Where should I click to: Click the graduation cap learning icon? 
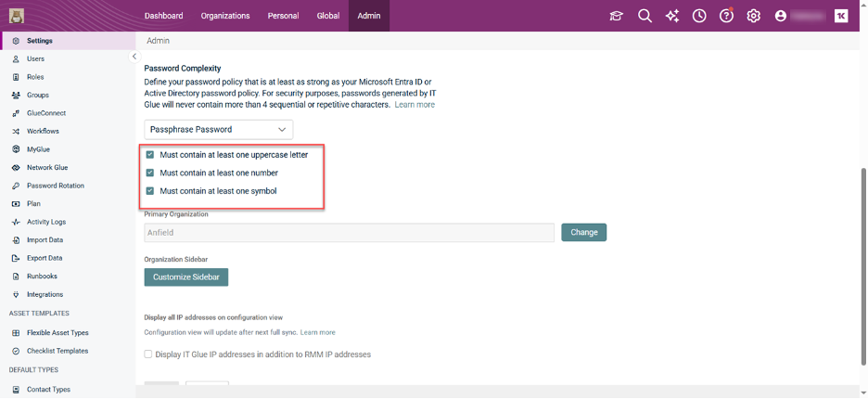pos(617,16)
